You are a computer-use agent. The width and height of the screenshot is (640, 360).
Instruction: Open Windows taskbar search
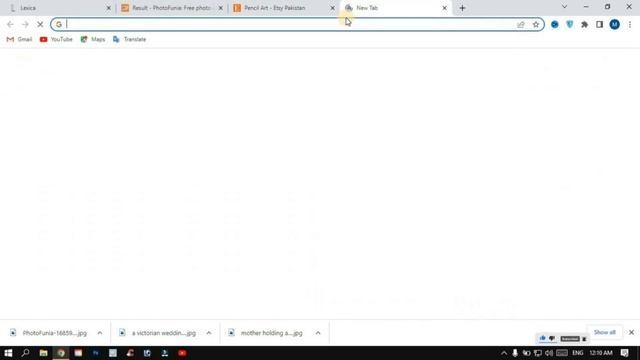pos(25,353)
